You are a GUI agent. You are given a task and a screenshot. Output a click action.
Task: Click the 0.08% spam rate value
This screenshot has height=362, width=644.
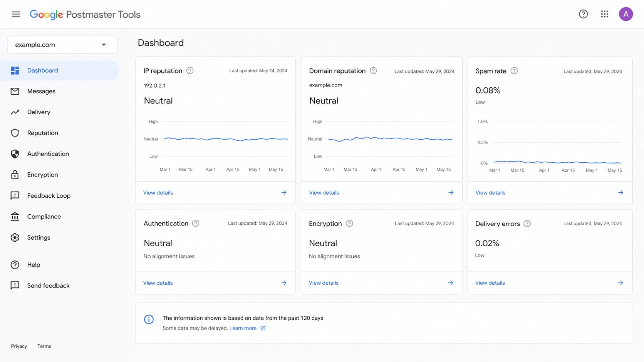pyautogui.click(x=488, y=90)
